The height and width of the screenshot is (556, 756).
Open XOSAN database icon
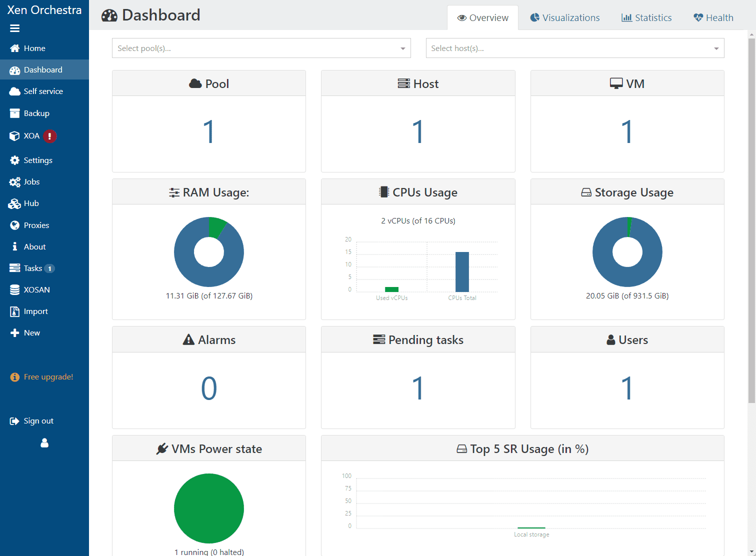tap(14, 290)
